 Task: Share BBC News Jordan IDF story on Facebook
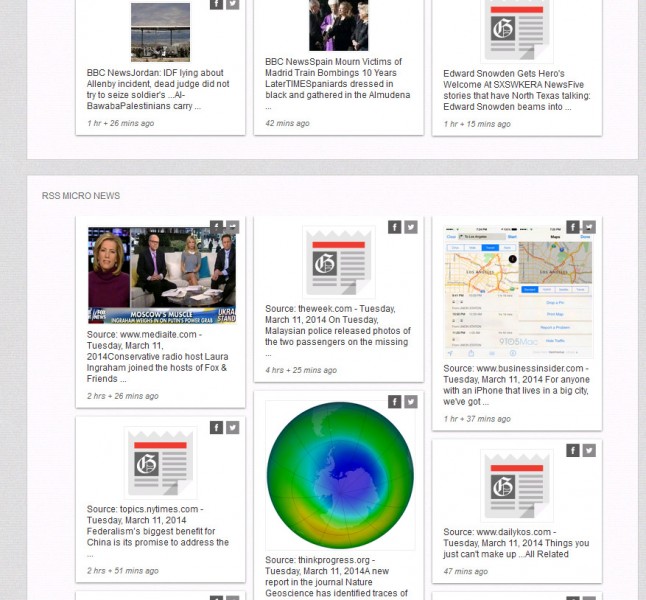pos(216,4)
